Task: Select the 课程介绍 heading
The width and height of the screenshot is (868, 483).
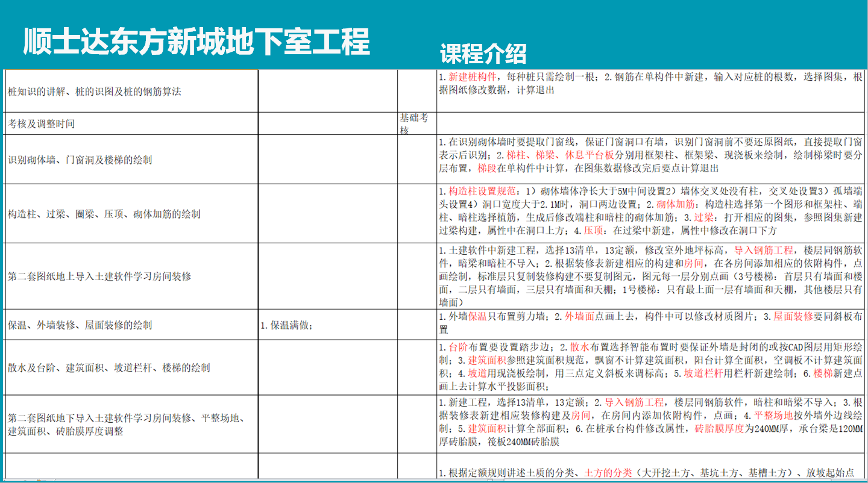Action: click(x=483, y=54)
